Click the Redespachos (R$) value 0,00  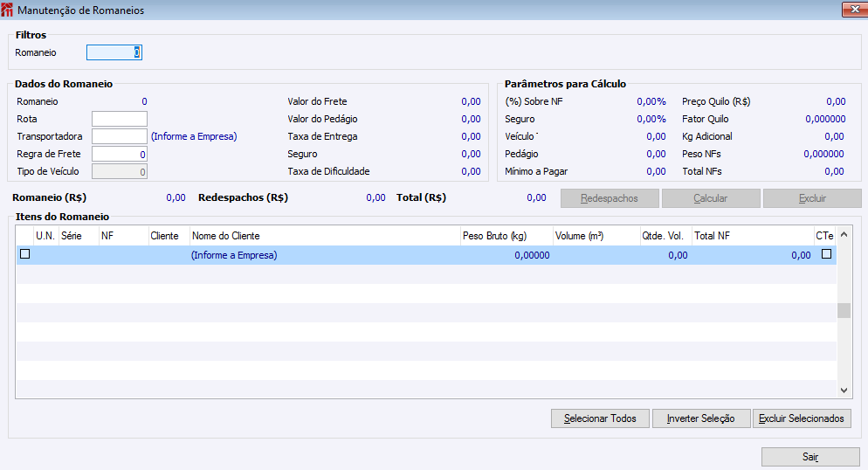(375, 197)
